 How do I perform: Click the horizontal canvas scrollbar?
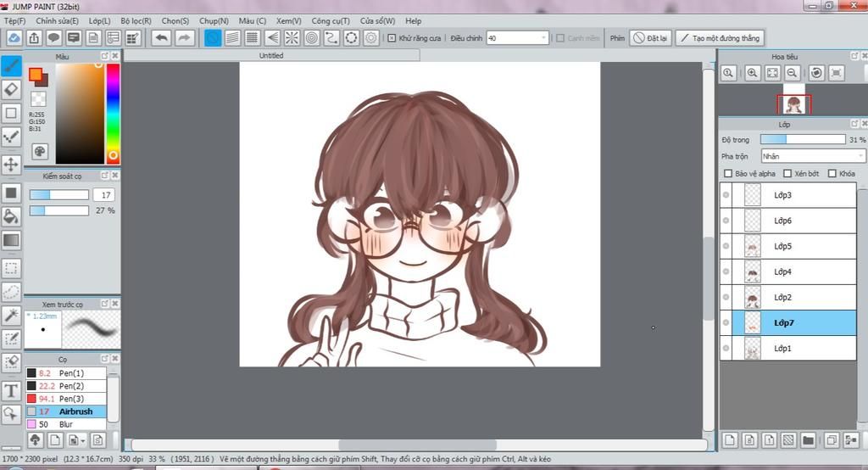point(418,445)
